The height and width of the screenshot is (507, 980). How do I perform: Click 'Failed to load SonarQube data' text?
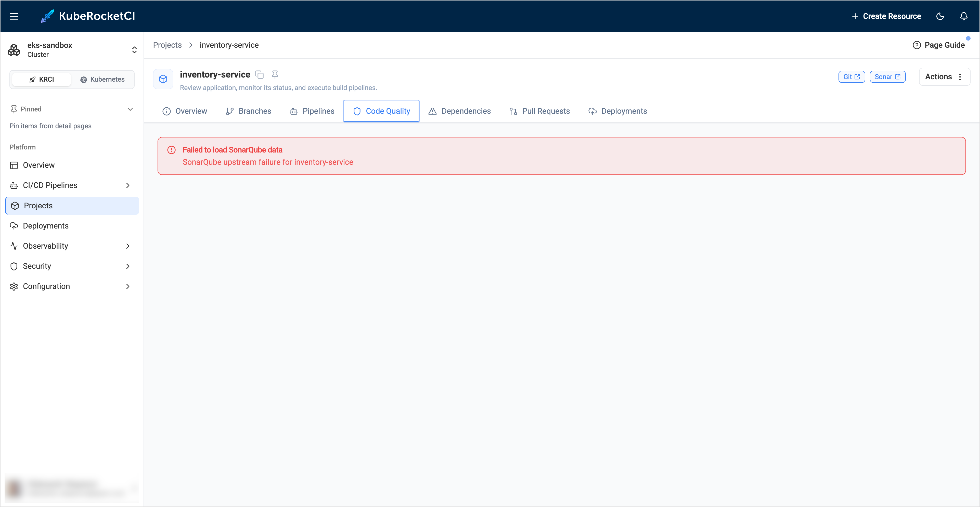point(233,150)
